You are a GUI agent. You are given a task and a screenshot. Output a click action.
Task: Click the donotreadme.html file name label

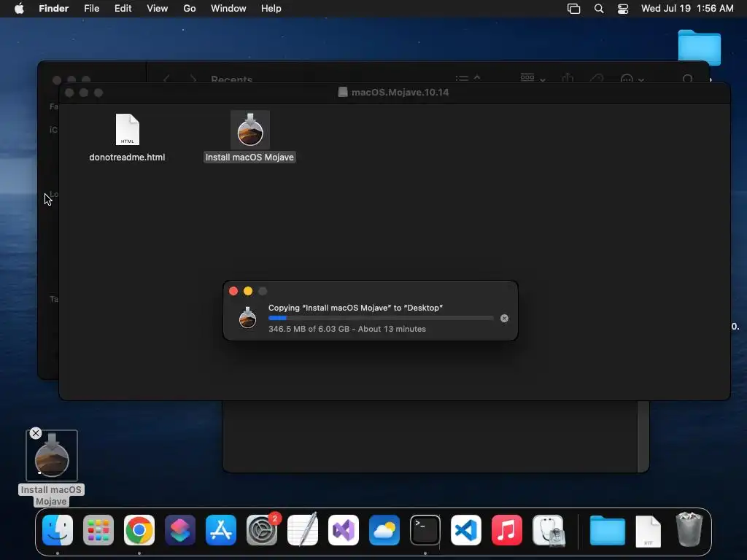pyautogui.click(x=127, y=157)
